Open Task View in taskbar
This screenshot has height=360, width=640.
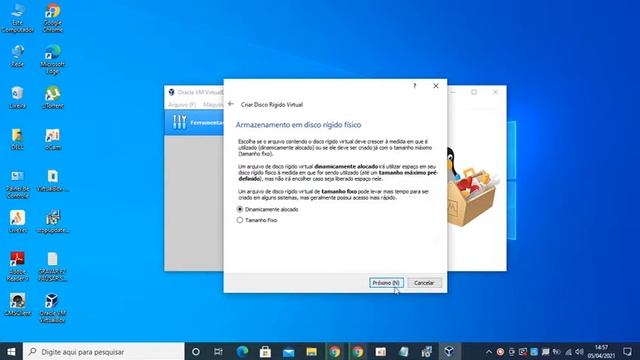coord(219,351)
